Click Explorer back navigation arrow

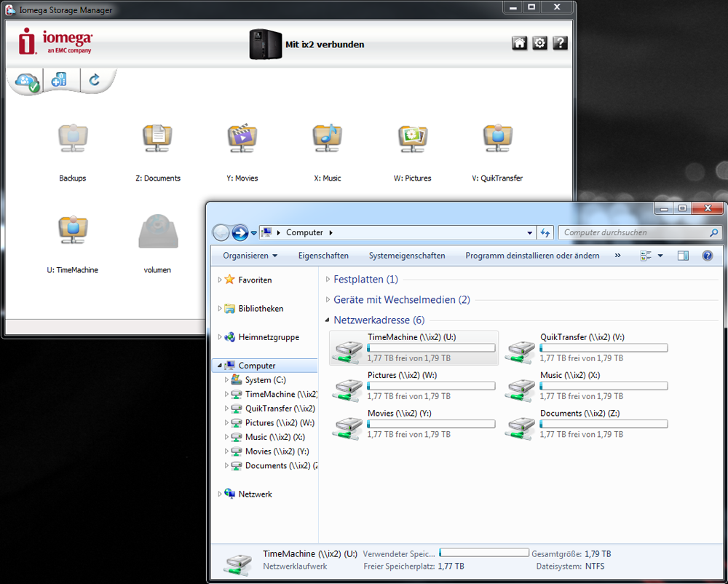pyautogui.click(x=221, y=232)
